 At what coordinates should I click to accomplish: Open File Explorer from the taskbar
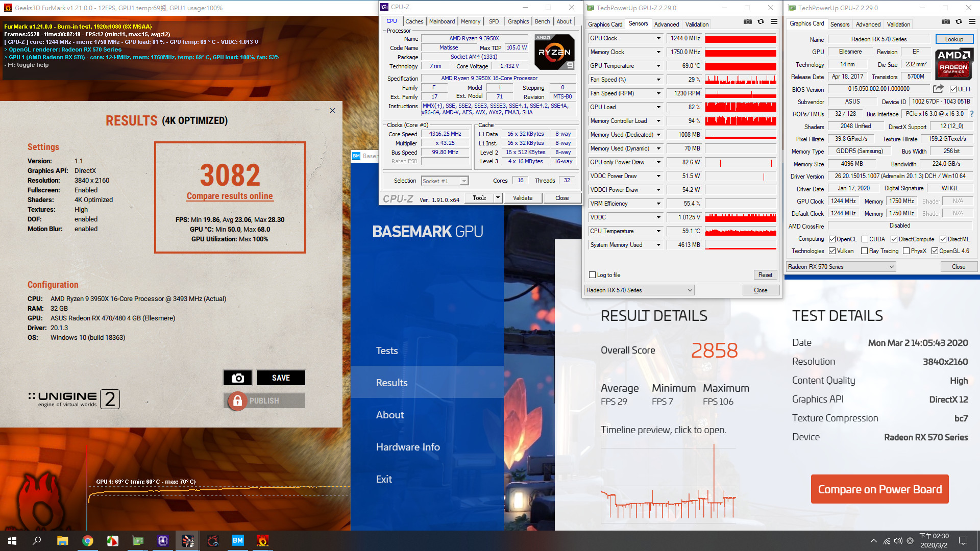click(x=62, y=541)
